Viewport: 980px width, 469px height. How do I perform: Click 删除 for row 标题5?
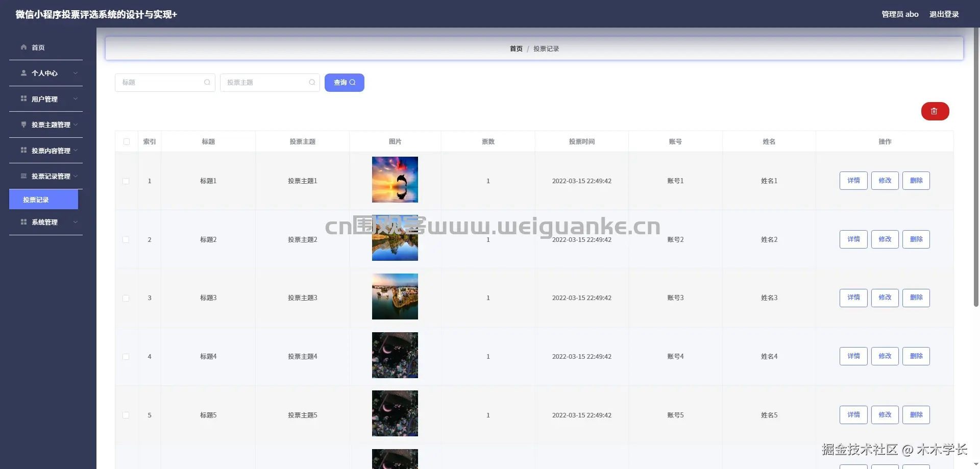(916, 415)
